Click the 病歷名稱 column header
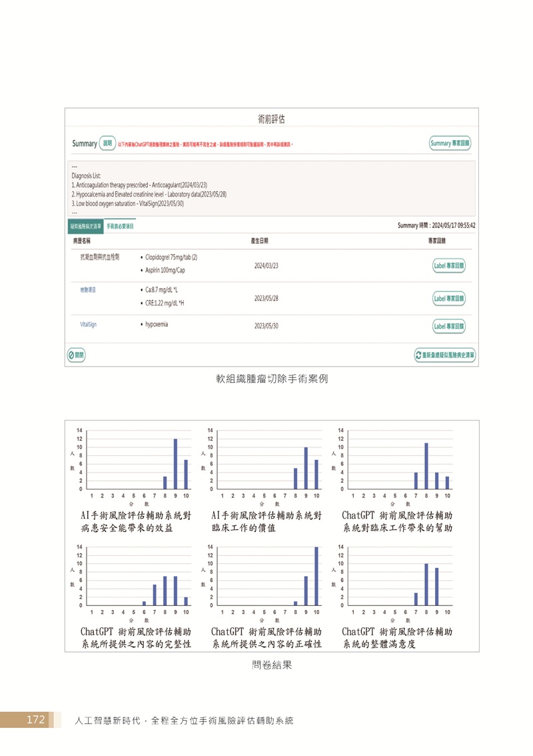This screenshot has height=756, width=533. coord(81,241)
